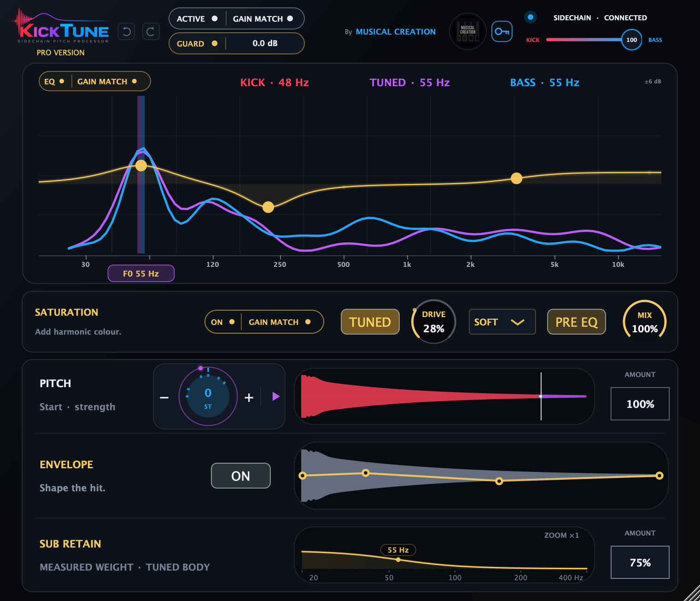Toggle the ENVELOPE ON button

pyautogui.click(x=241, y=476)
